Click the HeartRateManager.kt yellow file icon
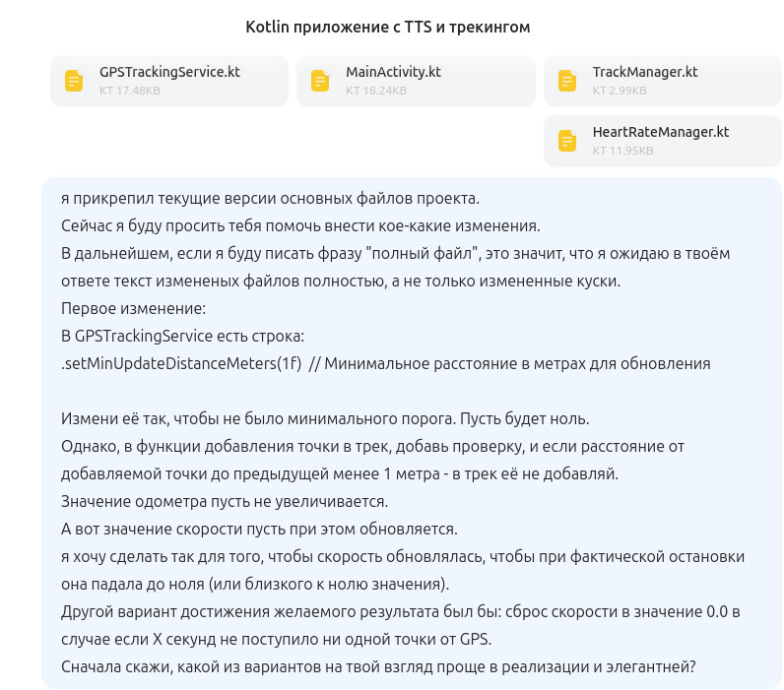 [x=566, y=141]
